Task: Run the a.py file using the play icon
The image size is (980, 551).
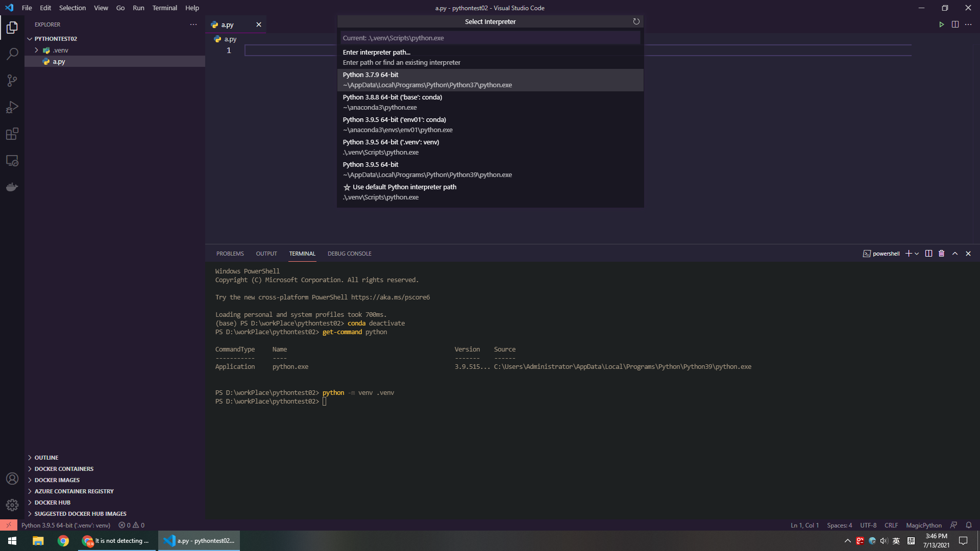Action: tap(942, 24)
